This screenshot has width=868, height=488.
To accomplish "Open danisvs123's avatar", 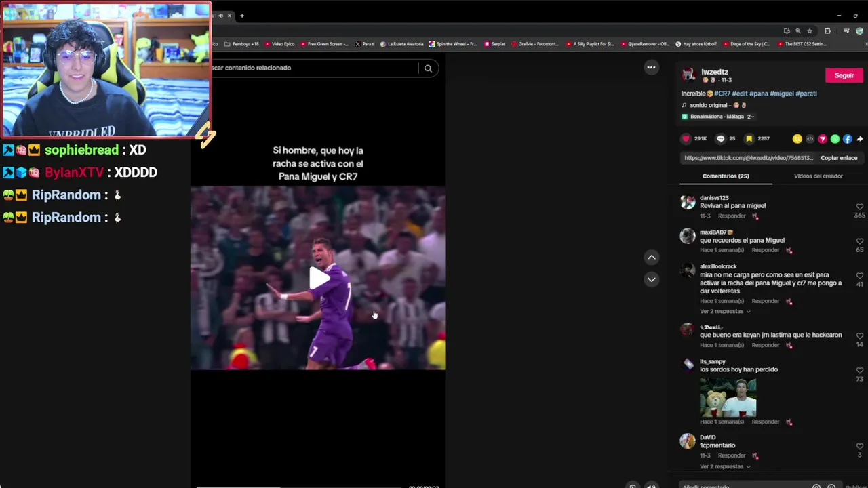I will [688, 202].
